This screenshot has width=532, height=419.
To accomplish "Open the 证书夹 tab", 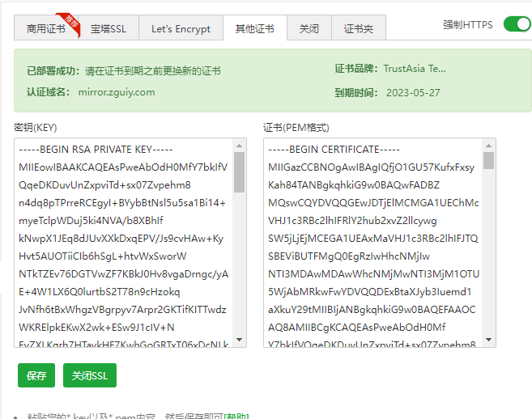I will point(358,29).
